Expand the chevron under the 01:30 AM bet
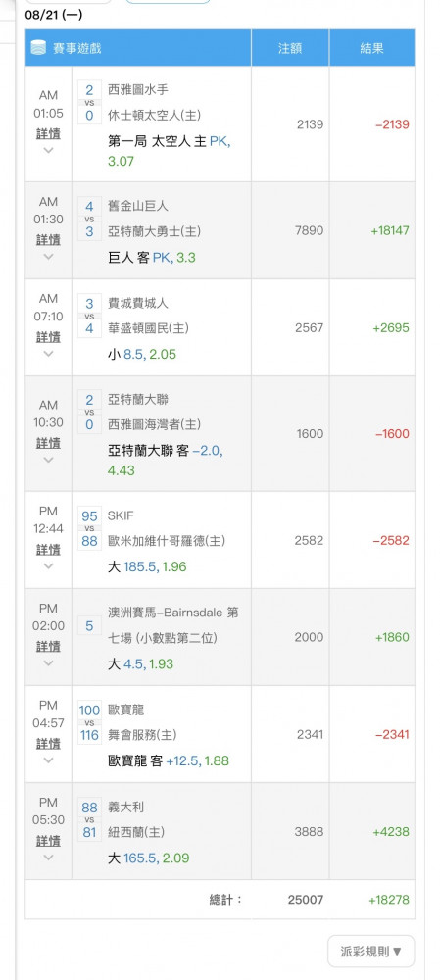Image resolution: width=440 pixels, height=980 pixels. pyautogui.click(x=48, y=257)
